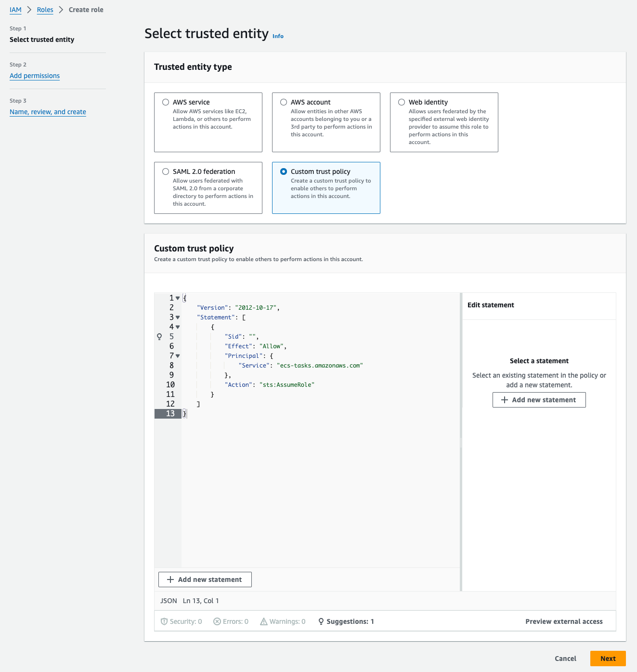Click the editor and panel resize divider
The width and height of the screenshot is (637, 672).
[x=461, y=442]
